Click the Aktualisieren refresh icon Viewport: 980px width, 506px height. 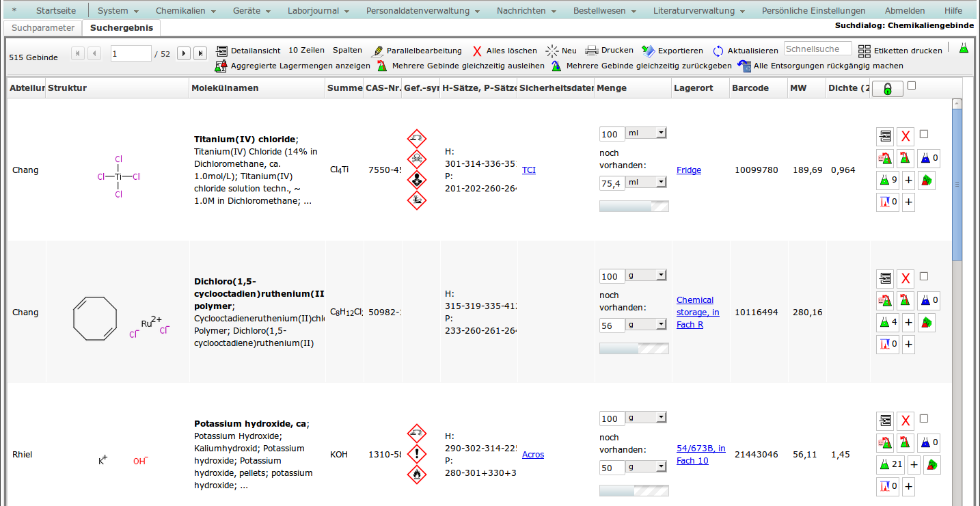click(718, 51)
